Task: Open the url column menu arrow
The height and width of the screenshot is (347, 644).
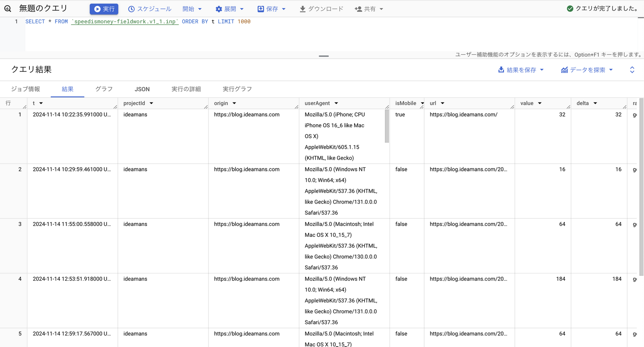Action: 442,103
